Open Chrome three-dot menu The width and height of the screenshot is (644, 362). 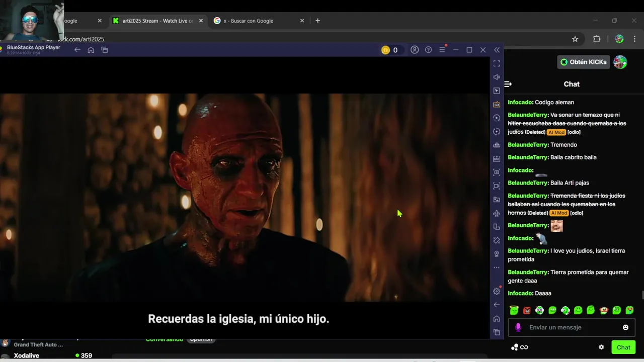634,39
